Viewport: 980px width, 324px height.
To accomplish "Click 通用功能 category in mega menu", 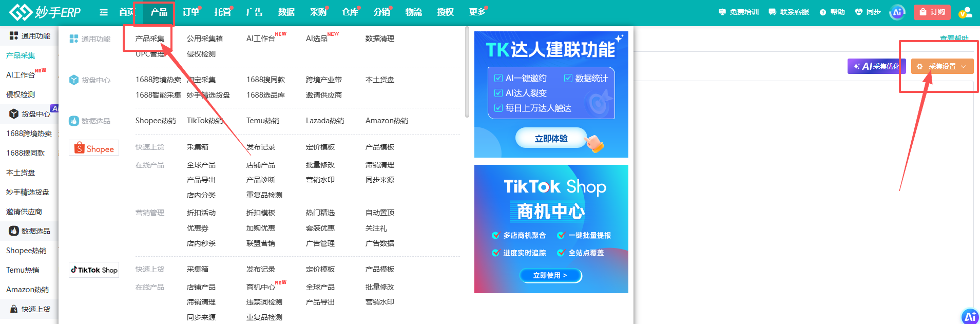I will [90, 39].
